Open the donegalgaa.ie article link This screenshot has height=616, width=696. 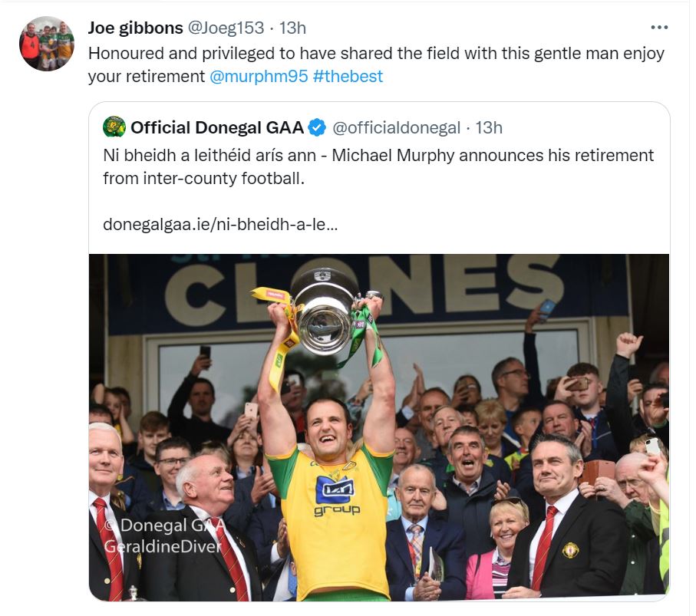point(220,225)
